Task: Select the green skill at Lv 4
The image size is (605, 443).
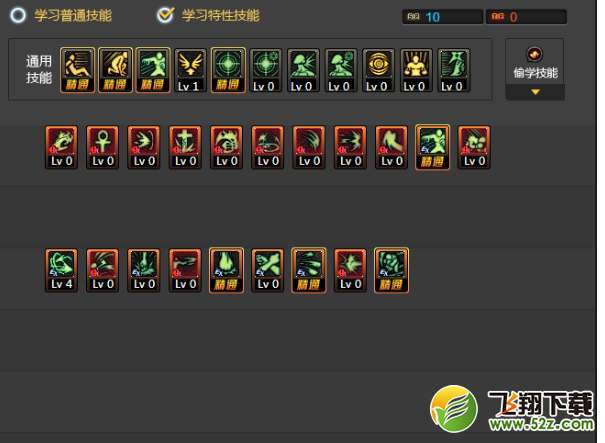Action: pyautogui.click(x=61, y=271)
